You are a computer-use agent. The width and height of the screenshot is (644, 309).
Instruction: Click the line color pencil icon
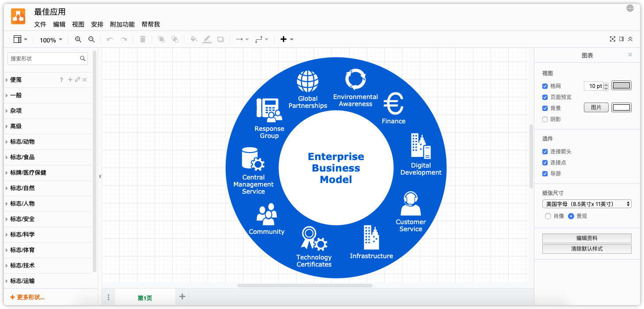(207, 39)
